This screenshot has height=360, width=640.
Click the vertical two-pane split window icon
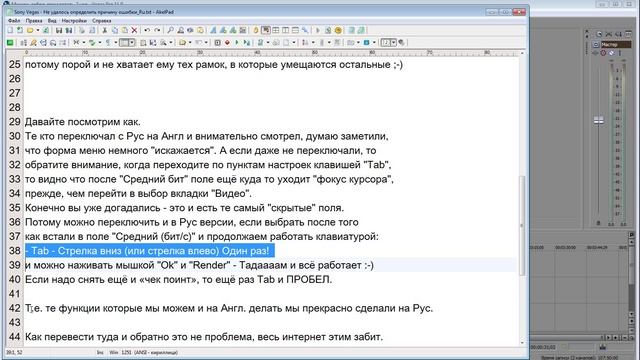click(285, 30)
